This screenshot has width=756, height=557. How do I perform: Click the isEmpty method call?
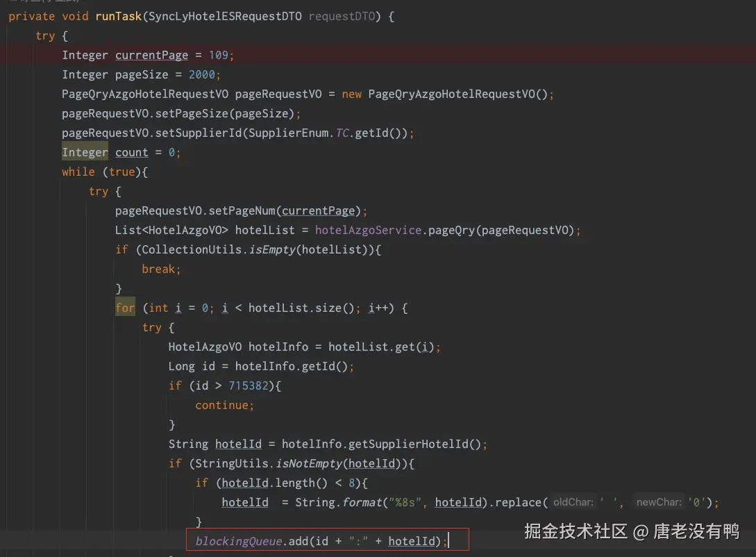[x=272, y=250]
